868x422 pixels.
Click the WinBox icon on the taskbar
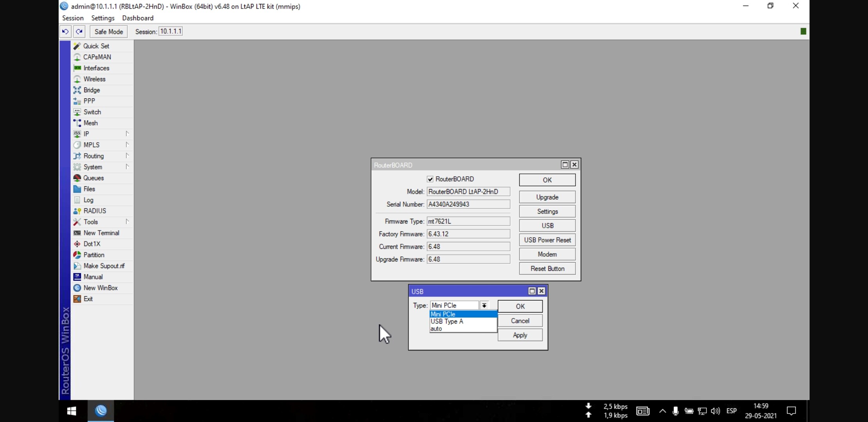pos(101,411)
